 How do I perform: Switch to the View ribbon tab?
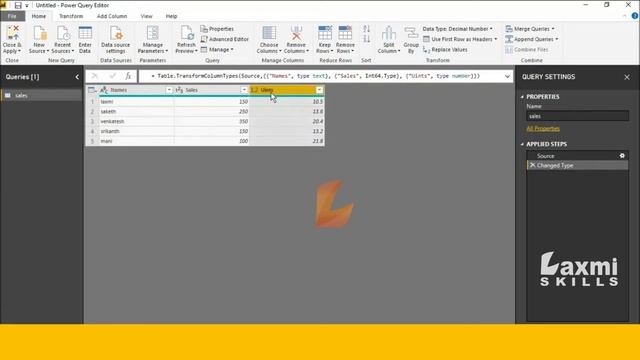147,16
